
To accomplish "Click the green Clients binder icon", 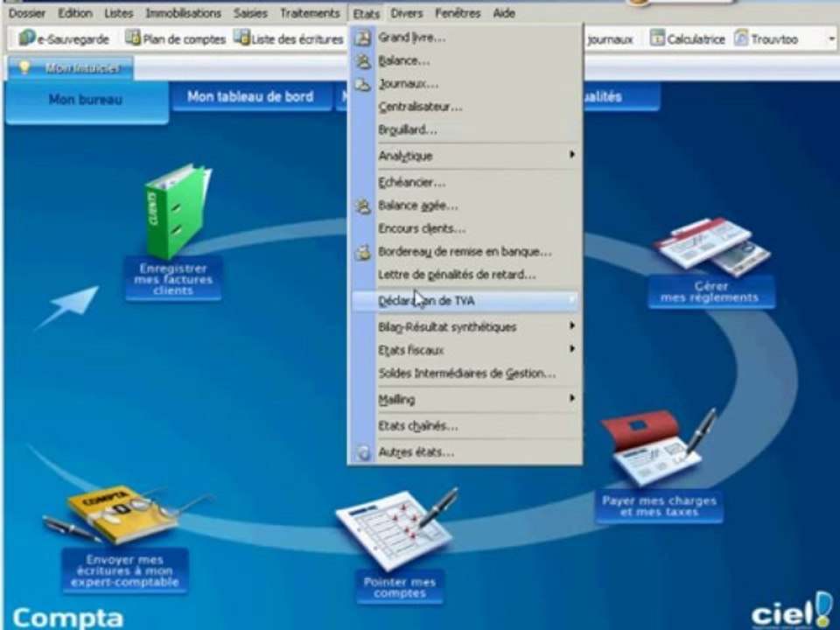I will click(177, 211).
